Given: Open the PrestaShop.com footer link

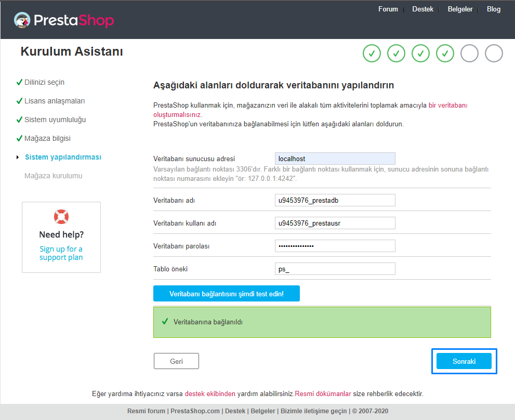Looking at the screenshot, I should click(195, 411).
